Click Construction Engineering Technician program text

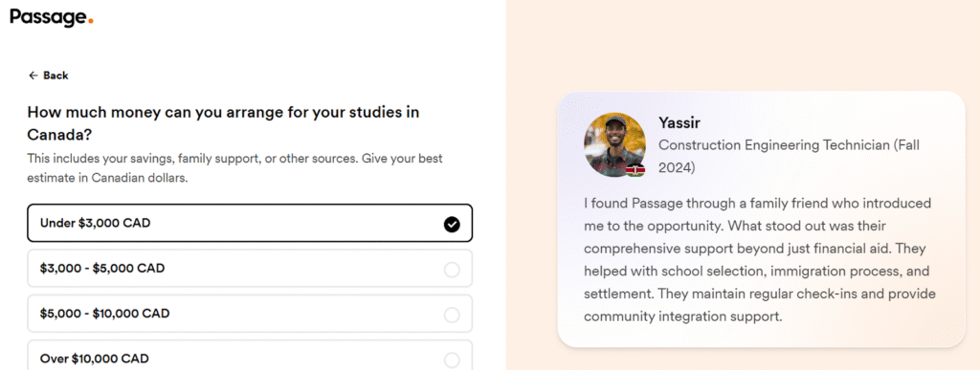(x=789, y=157)
